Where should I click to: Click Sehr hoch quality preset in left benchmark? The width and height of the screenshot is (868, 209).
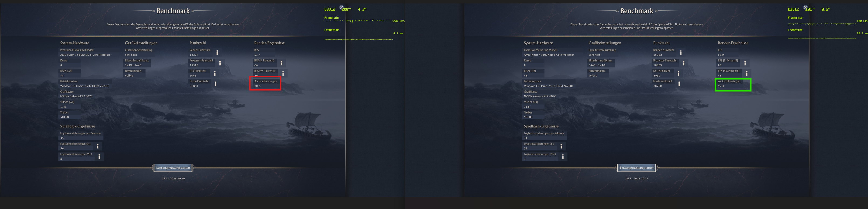point(131,55)
